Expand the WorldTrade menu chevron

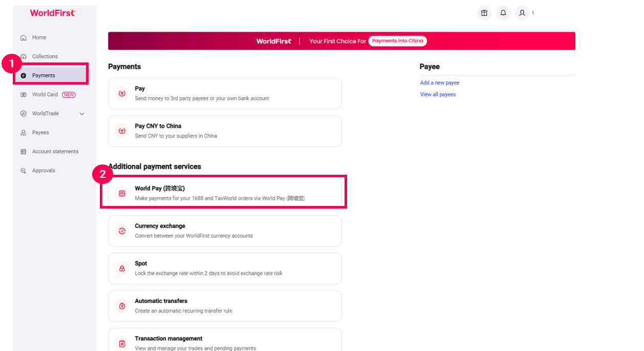coord(82,114)
